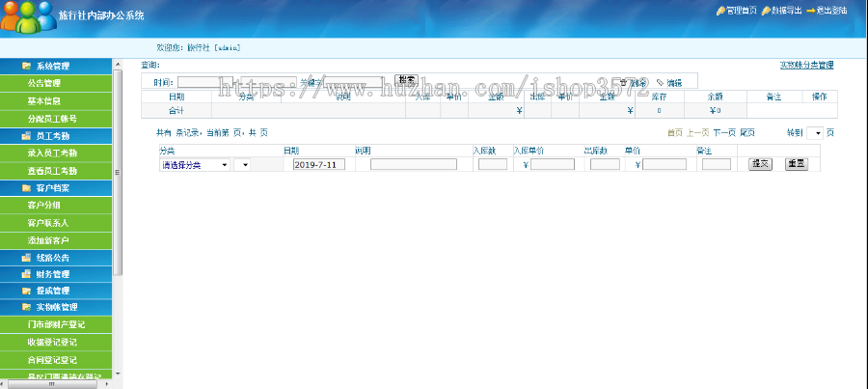
Task: Go to 首页 in pagination
Action: 675,133
